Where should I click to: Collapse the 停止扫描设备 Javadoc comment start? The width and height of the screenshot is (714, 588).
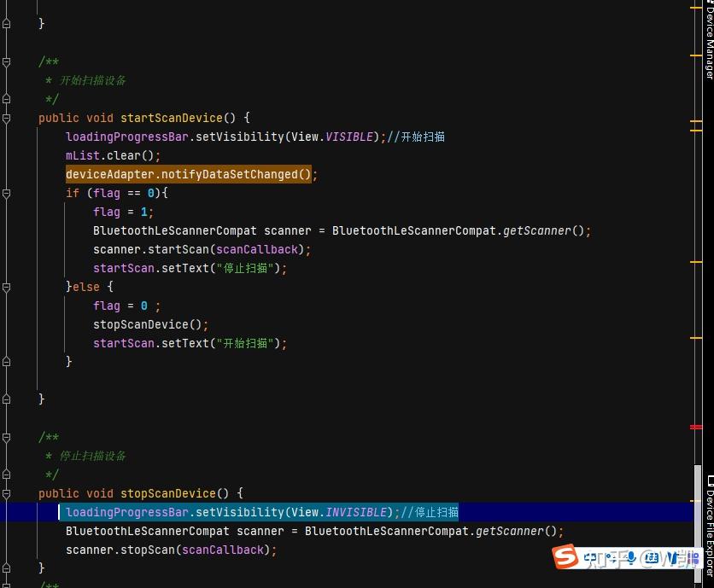[x=6, y=438]
